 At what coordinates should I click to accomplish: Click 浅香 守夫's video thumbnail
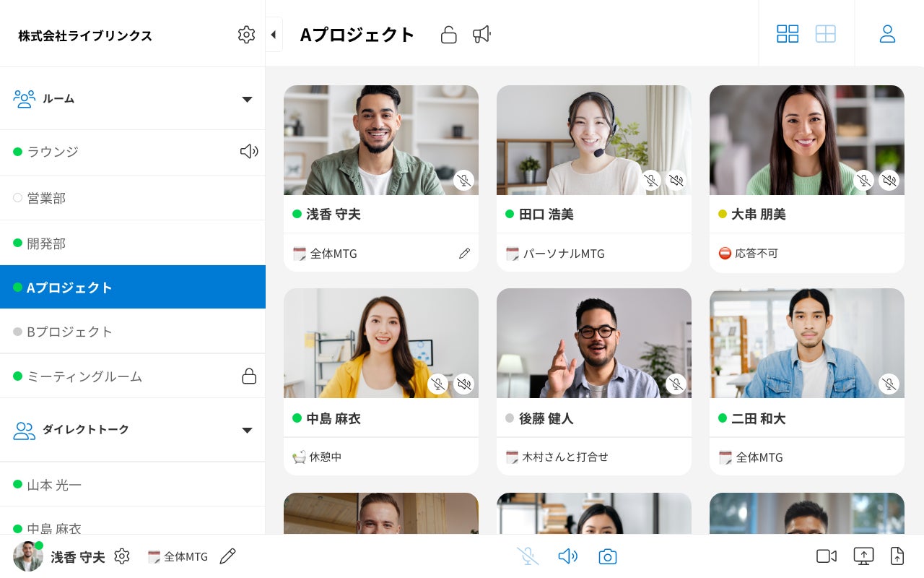tap(381, 140)
